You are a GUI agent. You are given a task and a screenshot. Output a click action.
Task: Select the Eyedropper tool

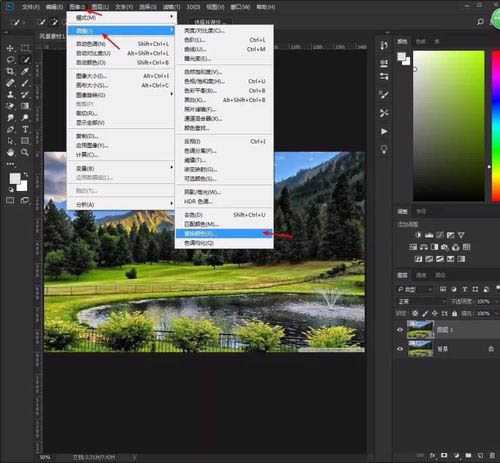(25, 71)
